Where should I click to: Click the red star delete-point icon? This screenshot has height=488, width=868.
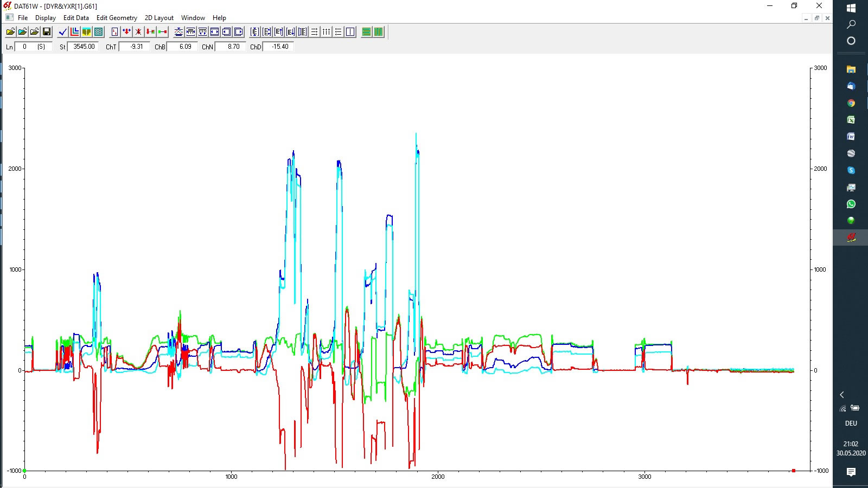pos(138,32)
